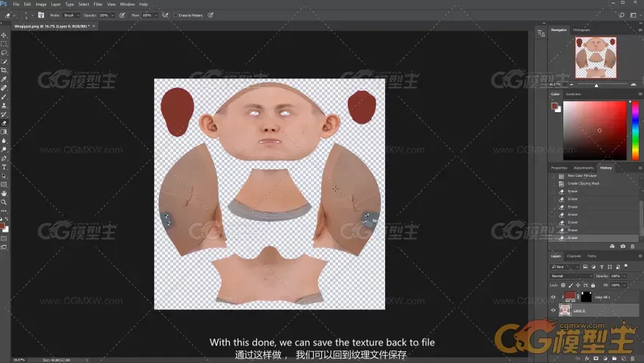The image size is (644, 363).
Task: Delete current state in History panel
Action: tap(632, 246)
